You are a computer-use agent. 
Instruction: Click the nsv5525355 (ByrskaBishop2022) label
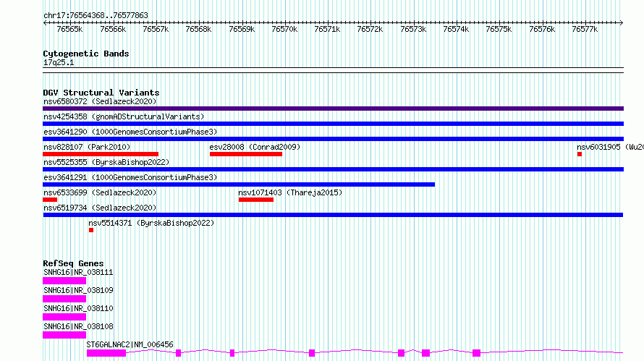(106, 162)
